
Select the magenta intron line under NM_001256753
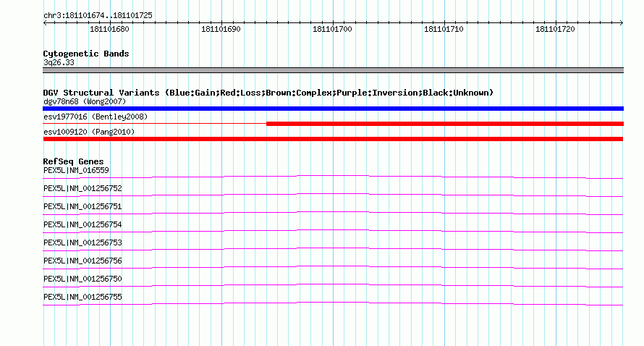(x=333, y=248)
